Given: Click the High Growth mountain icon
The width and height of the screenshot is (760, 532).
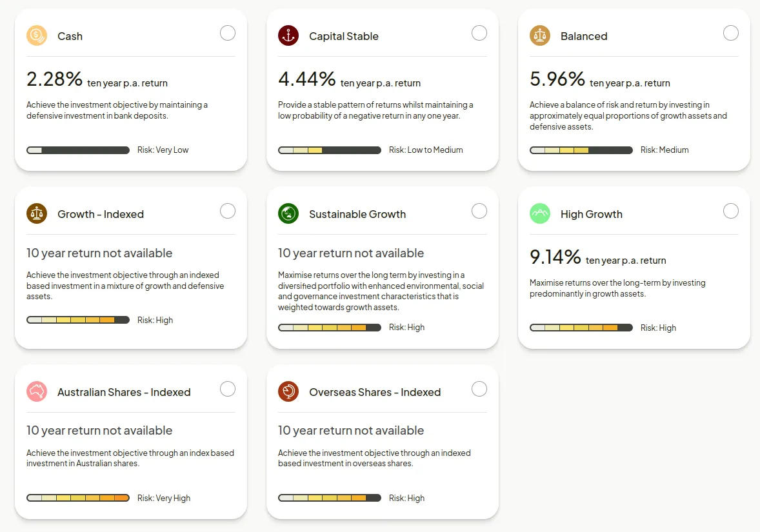Looking at the screenshot, I should [540, 213].
